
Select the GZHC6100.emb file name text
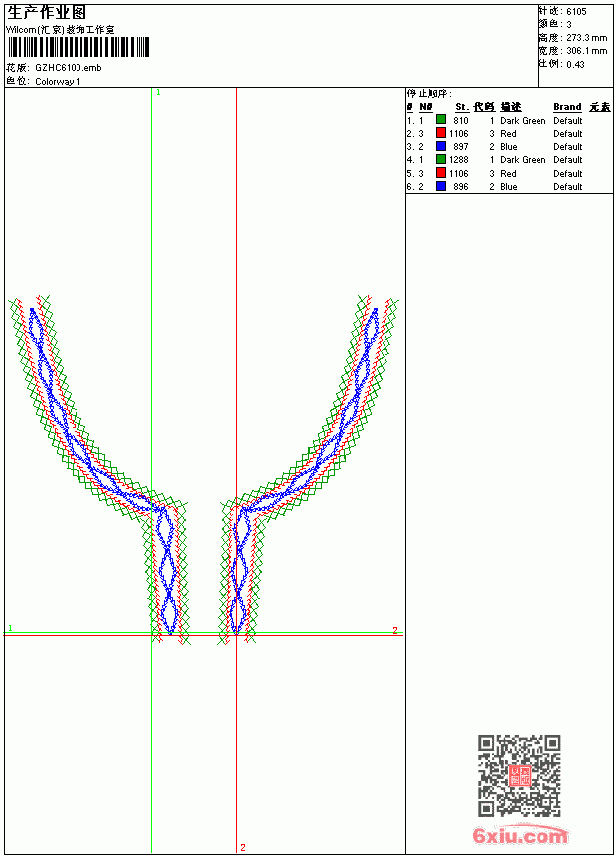click(69, 68)
